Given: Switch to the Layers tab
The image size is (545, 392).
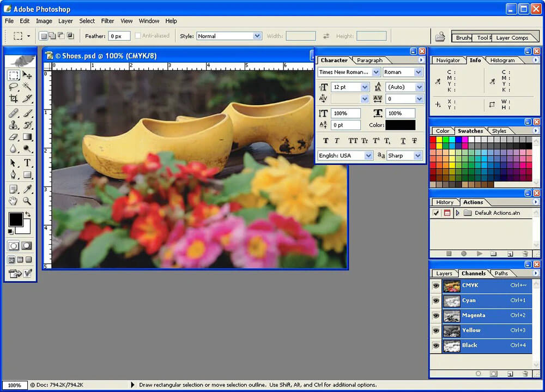Looking at the screenshot, I should (444, 273).
